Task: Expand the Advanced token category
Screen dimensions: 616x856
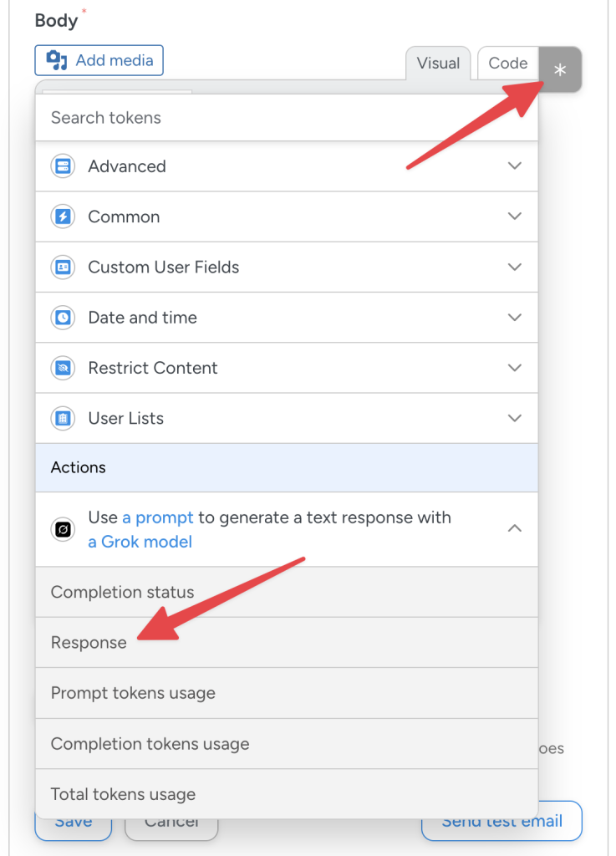Action: click(x=515, y=166)
